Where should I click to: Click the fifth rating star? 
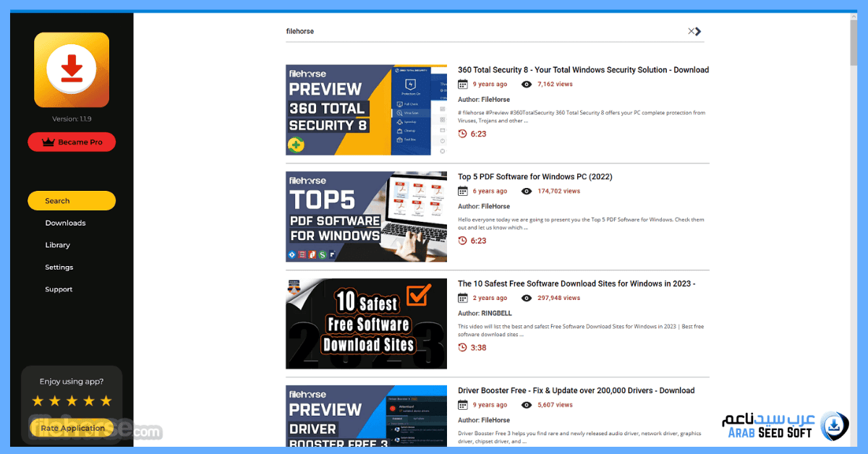click(106, 401)
